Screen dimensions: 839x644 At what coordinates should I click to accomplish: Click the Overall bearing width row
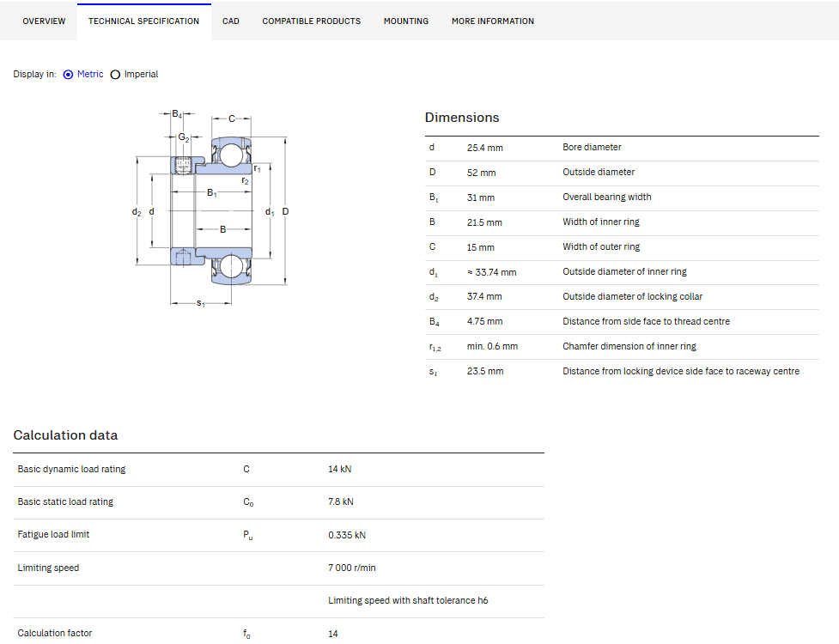coord(622,197)
